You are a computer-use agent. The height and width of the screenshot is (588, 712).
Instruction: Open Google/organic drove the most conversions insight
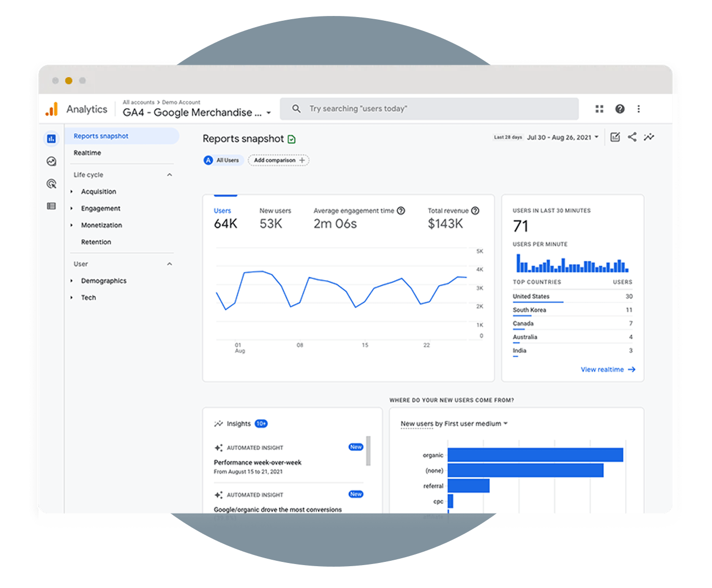pyautogui.click(x=278, y=510)
